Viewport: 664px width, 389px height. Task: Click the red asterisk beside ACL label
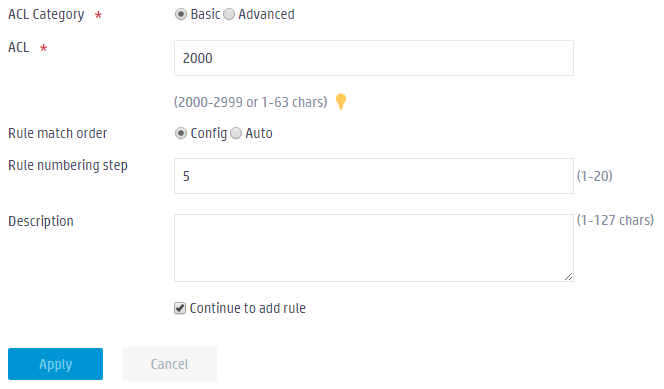click(x=43, y=48)
